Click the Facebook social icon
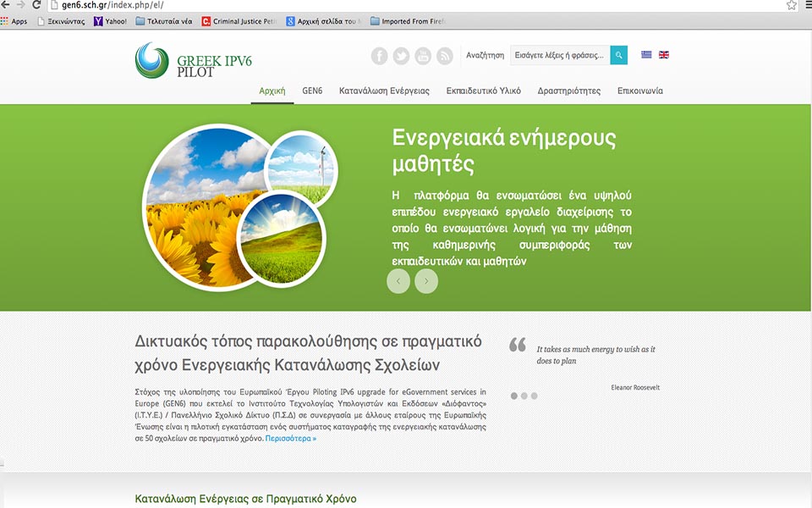This screenshot has height=508, width=812. tap(379, 56)
